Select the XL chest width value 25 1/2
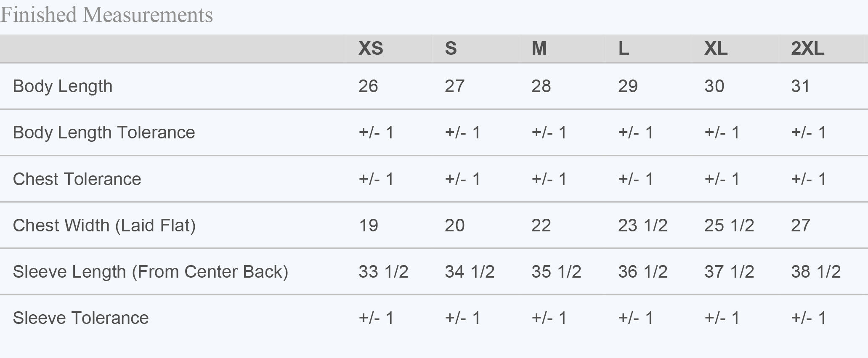The width and height of the screenshot is (868, 358). click(x=729, y=225)
